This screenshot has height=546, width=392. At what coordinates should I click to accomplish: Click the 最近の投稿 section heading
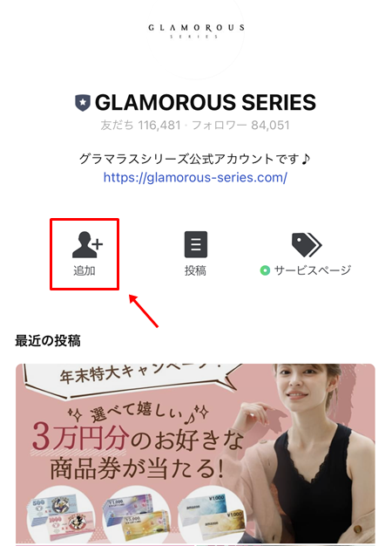48,341
